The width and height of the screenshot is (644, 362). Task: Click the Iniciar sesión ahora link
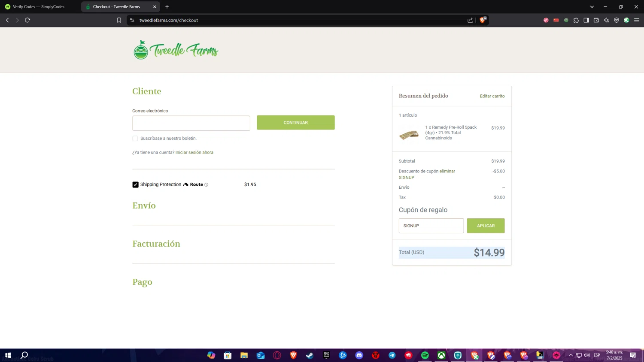point(194,153)
